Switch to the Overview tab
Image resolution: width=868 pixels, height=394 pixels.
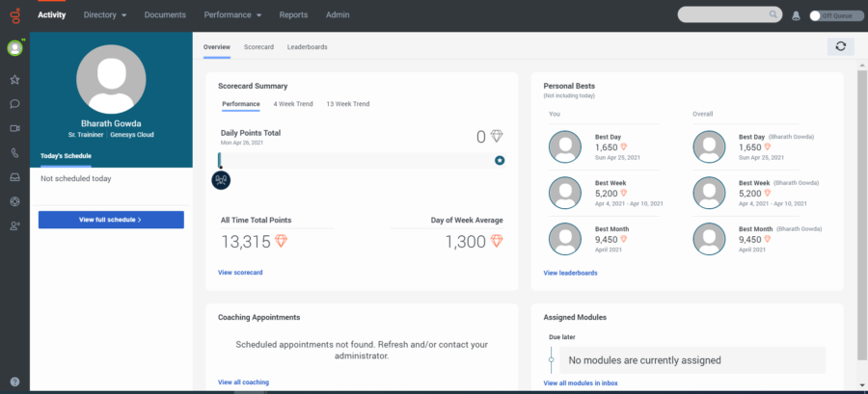tap(216, 47)
